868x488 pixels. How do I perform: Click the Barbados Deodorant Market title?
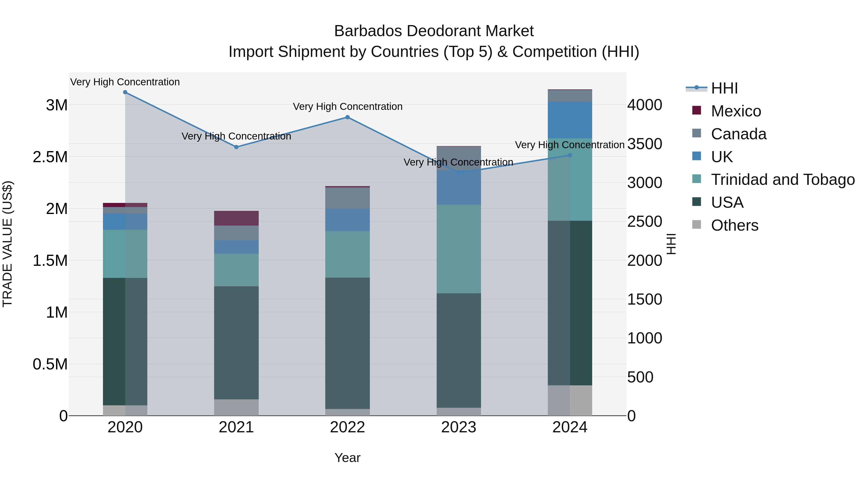[x=434, y=31]
